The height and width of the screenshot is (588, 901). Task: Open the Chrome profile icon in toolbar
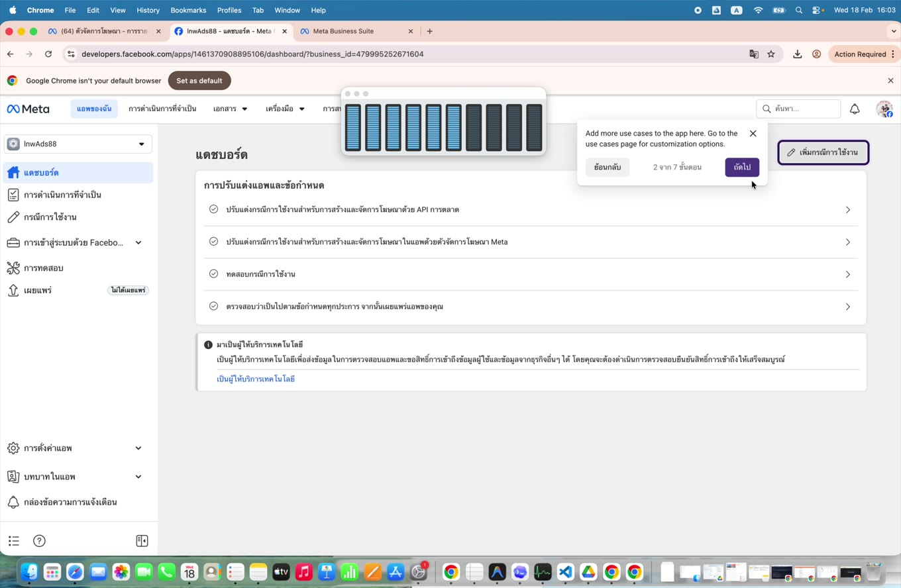[817, 54]
